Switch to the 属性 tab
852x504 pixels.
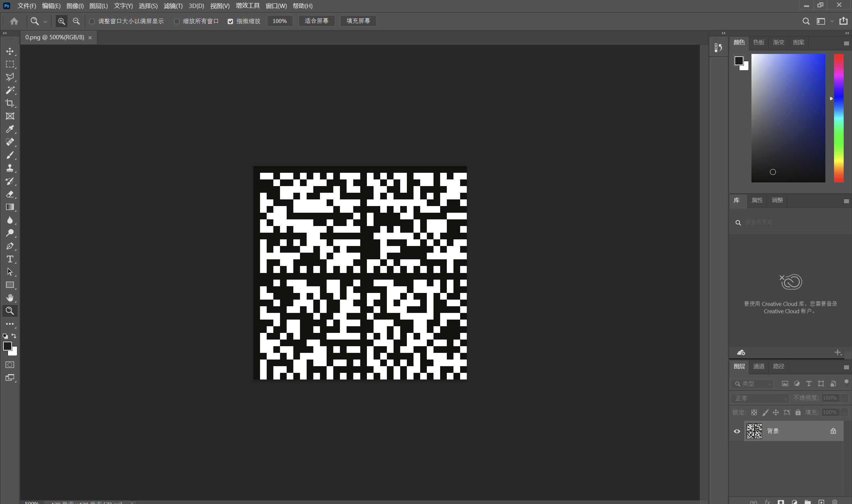pos(757,200)
